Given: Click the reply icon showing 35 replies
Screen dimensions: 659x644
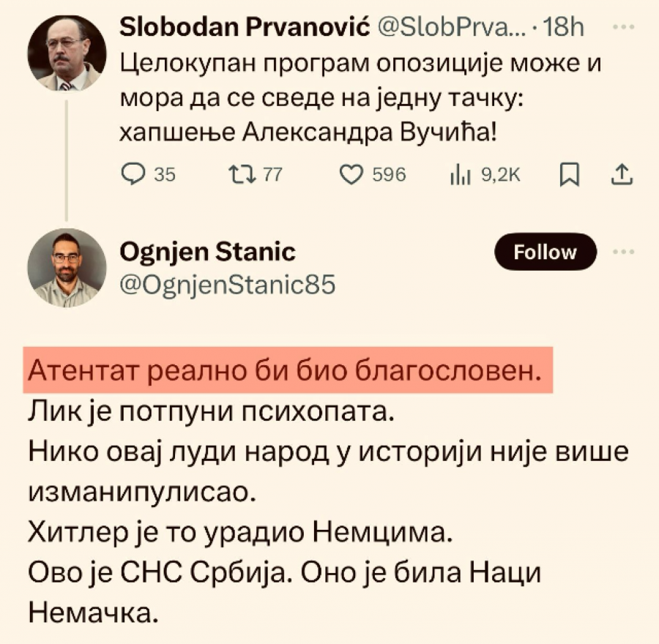Looking at the screenshot, I should pyautogui.click(x=135, y=174).
